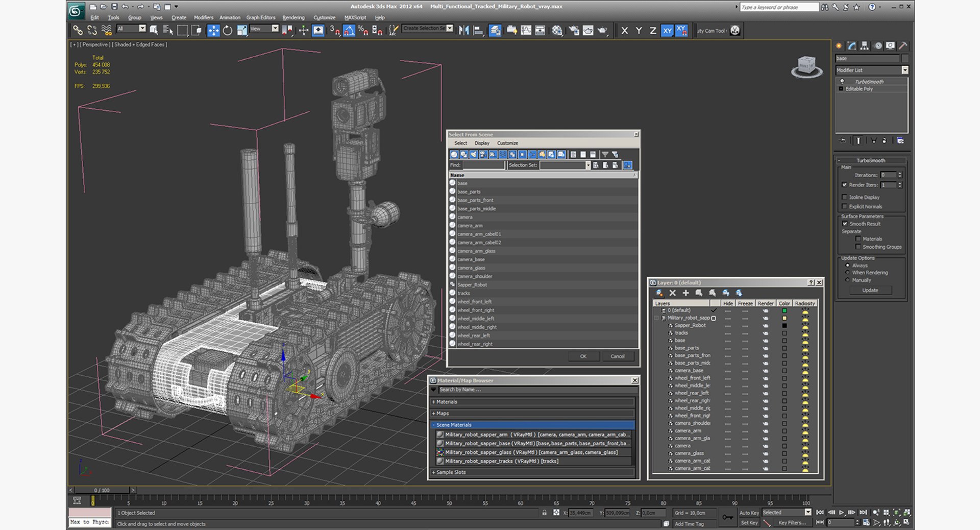The image size is (980, 530).
Task: Click the viewport ViewCube
Action: (806, 66)
